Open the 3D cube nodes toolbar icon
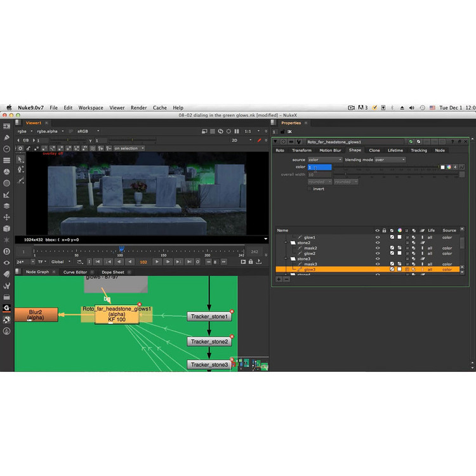This screenshot has width=476, height=476. coord(6,228)
